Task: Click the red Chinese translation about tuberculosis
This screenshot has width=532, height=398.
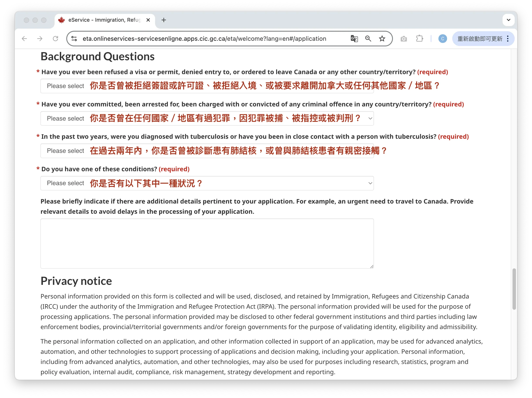Action: click(x=238, y=151)
